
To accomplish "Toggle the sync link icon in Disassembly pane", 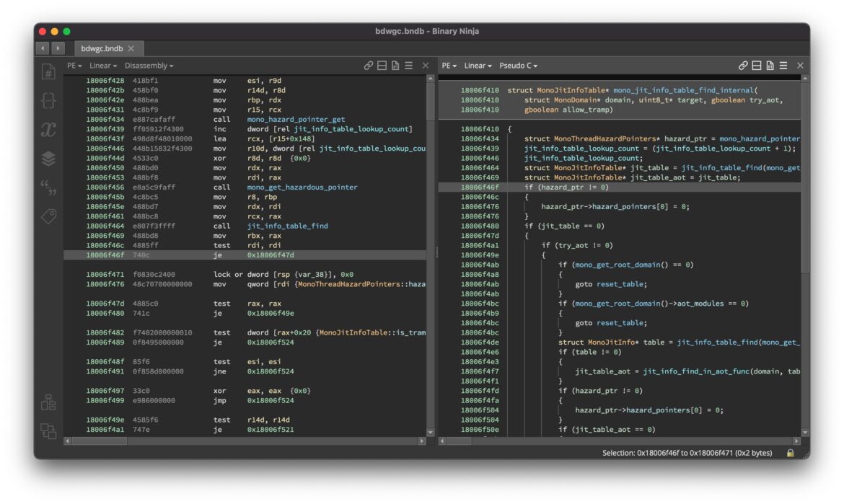I will point(369,66).
